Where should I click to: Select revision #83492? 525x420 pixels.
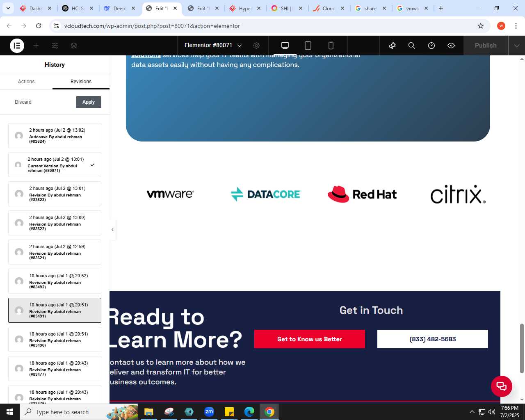pos(55,281)
